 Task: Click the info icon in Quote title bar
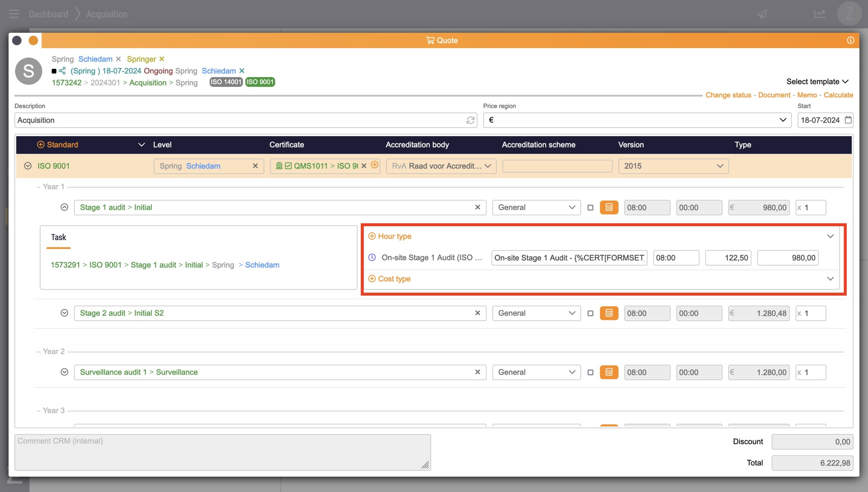(x=850, y=40)
